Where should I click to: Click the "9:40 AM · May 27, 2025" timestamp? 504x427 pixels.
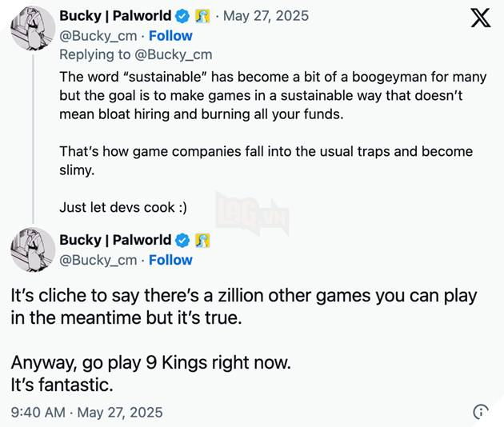pyautogui.click(x=86, y=413)
